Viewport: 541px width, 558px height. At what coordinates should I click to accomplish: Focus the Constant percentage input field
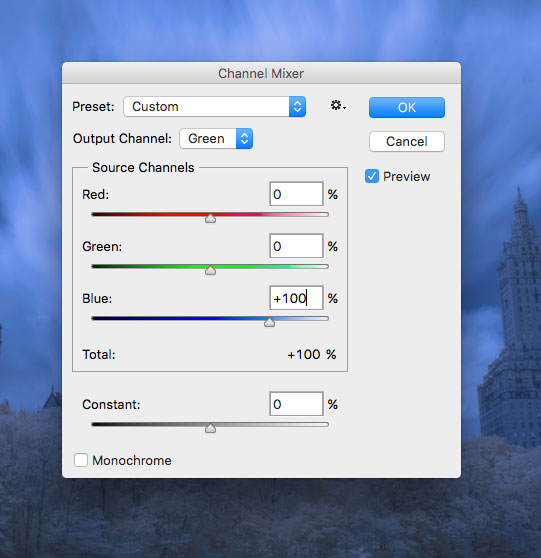coord(296,404)
